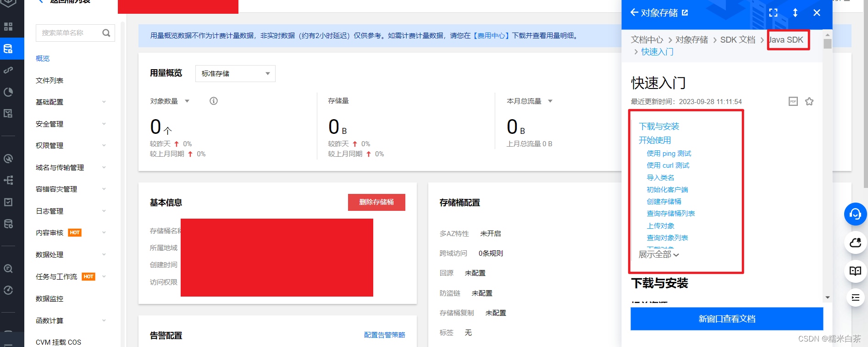
Task: Expand 展示全部 in the table of contents
Action: (658, 254)
